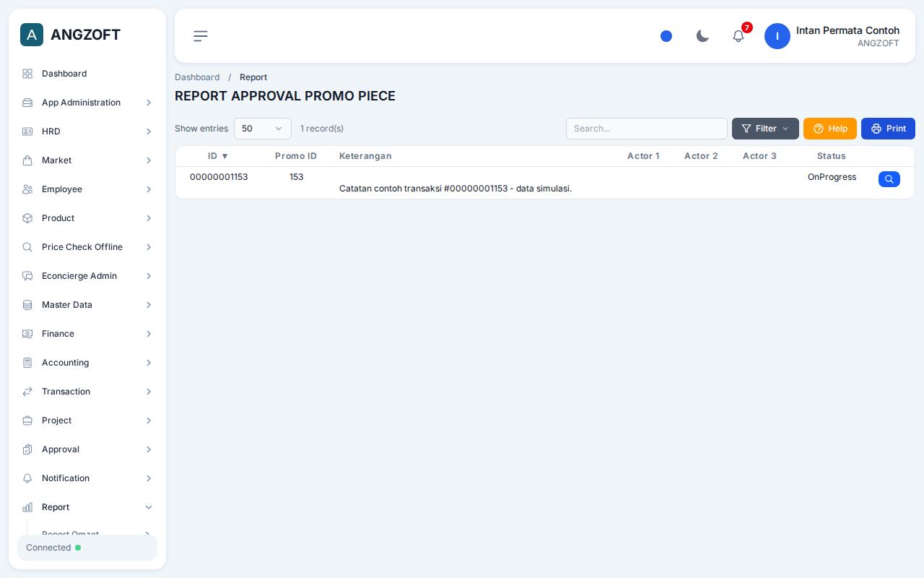Open the notifications bell icon

[738, 36]
